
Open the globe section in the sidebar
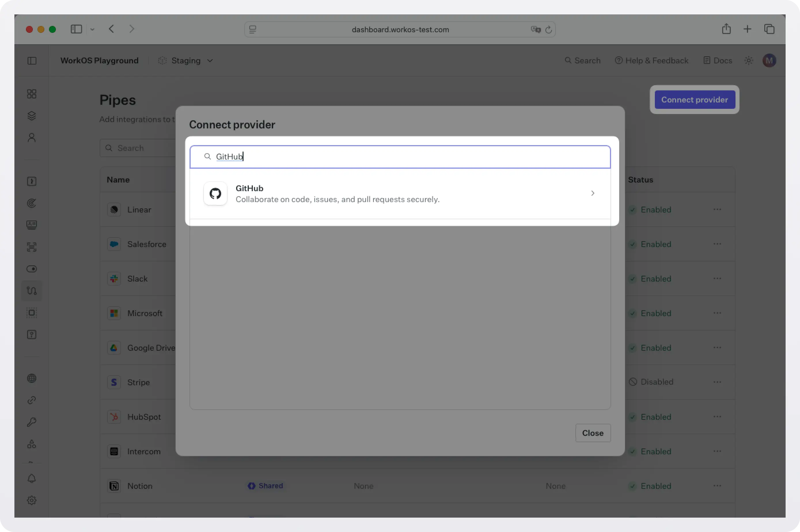tap(32, 378)
